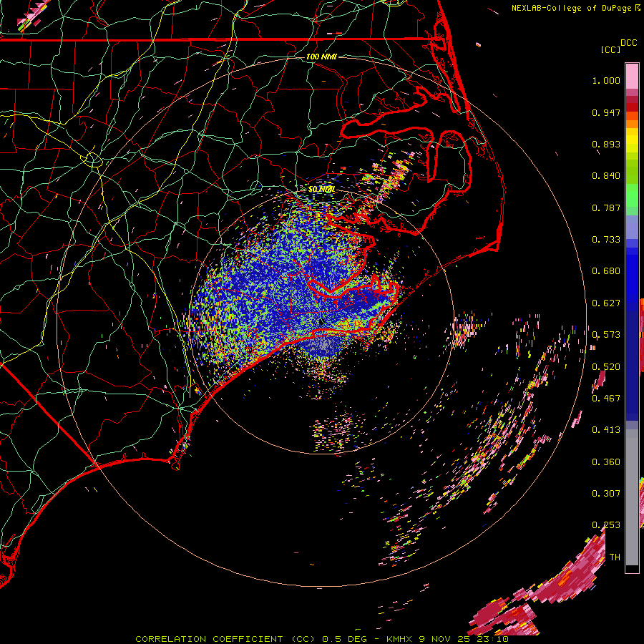644x644 pixels.
Task: Click the TH threshold label
Action: click(615, 557)
